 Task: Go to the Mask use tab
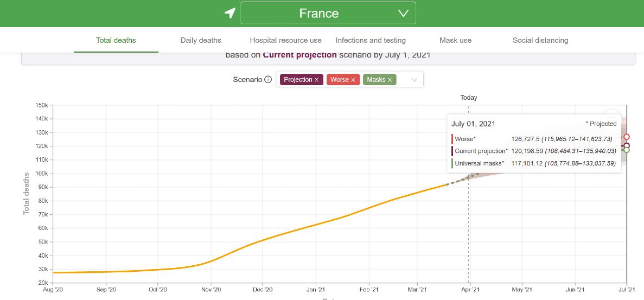click(x=455, y=40)
